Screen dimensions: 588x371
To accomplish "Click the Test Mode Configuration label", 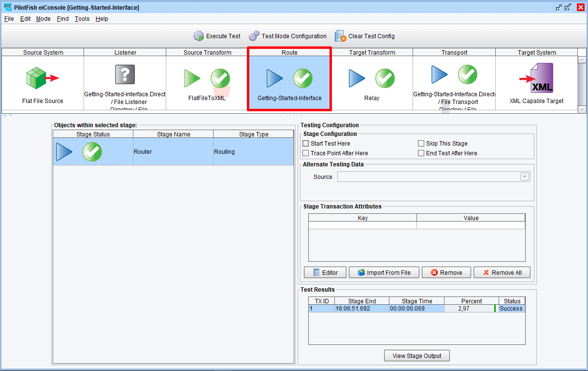I will 294,36.
